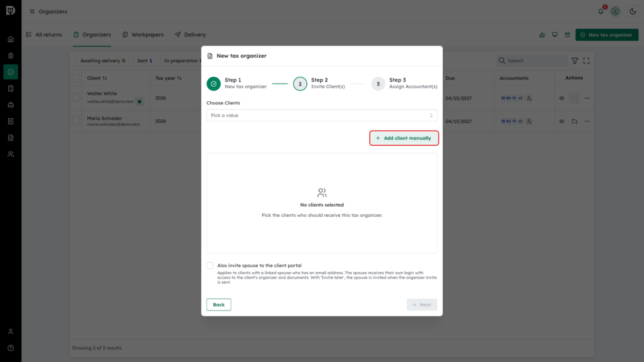Select Step 2 Invite Client(s) indicator

[319, 84]
